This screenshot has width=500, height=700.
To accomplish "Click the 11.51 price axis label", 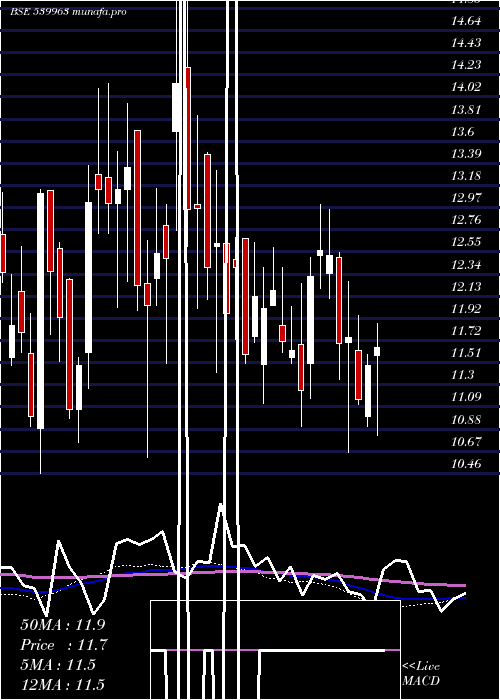I will (x=467, y=353).
